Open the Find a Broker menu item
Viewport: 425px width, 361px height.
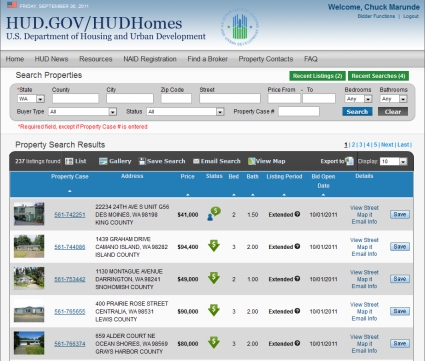click(207, 59)
